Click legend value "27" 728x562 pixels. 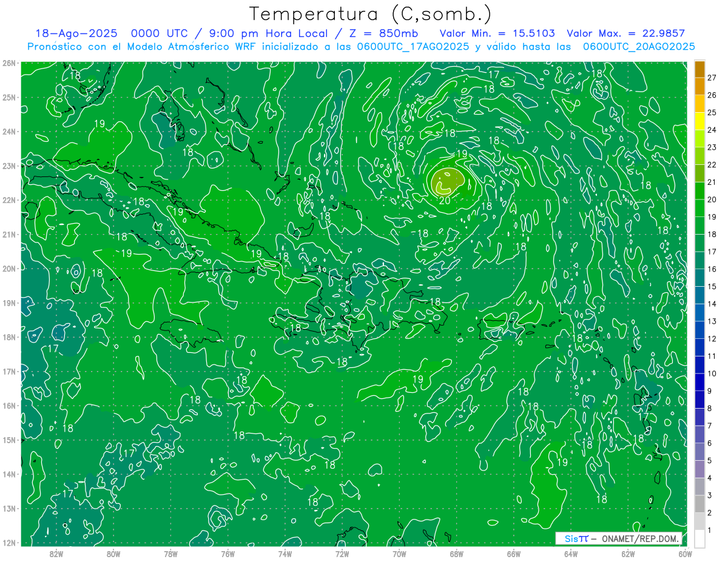[x=712, y=78]
